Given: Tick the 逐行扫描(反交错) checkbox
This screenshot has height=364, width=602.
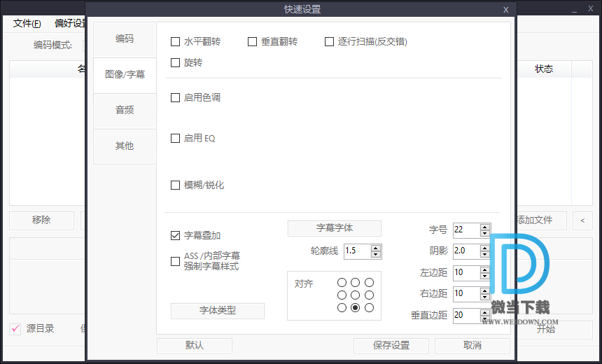Looking at the screenshot, I should click(329, 41).
